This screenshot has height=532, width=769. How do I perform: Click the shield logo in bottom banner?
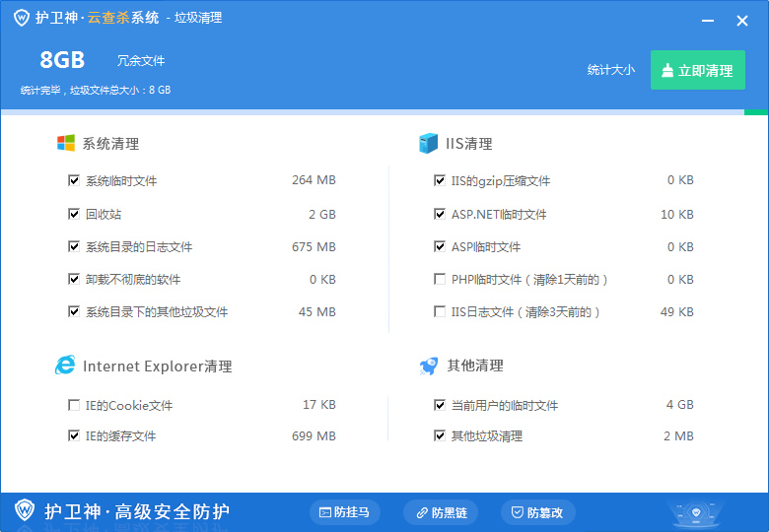point(25,510)
